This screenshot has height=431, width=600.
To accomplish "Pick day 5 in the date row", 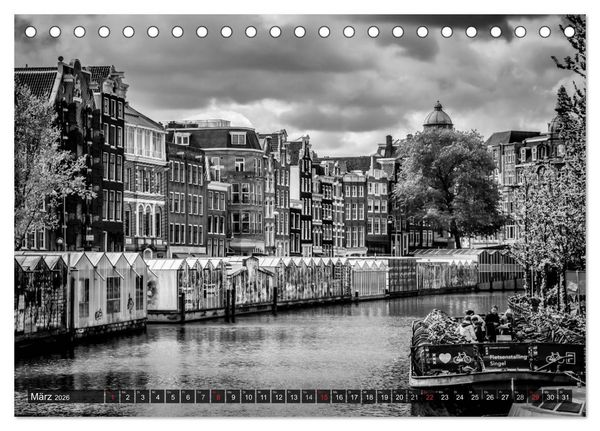I will 173,397.
